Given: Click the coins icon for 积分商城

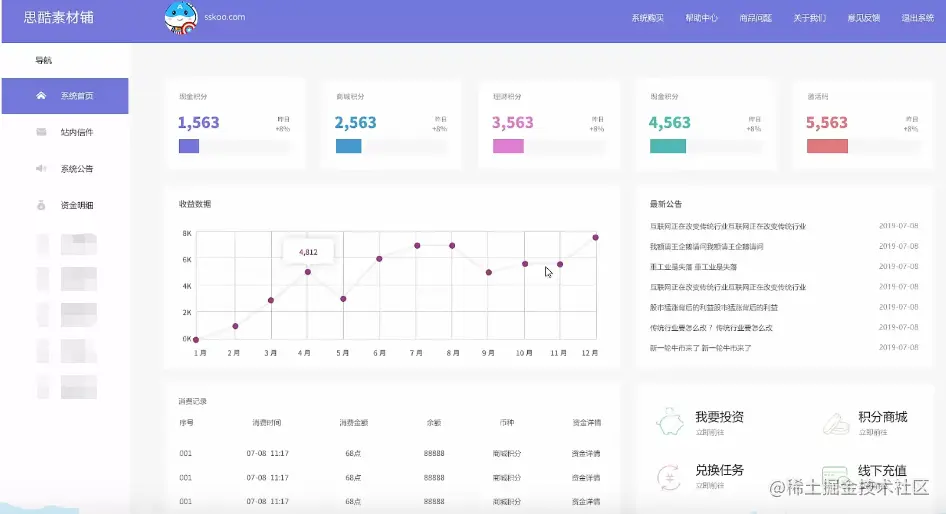Looking at the screenshot, I should pos(836,424).
